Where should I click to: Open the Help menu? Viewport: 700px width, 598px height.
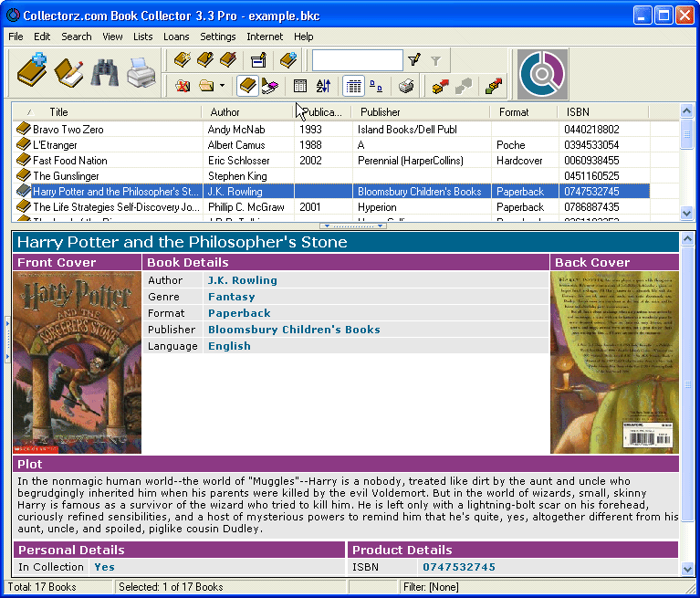point(304,37)
